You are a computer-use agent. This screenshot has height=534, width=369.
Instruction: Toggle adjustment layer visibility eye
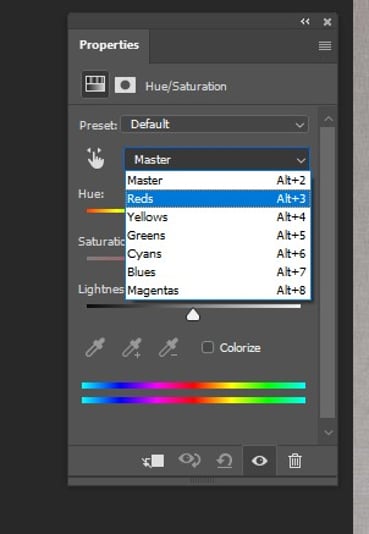click(259, 461)
